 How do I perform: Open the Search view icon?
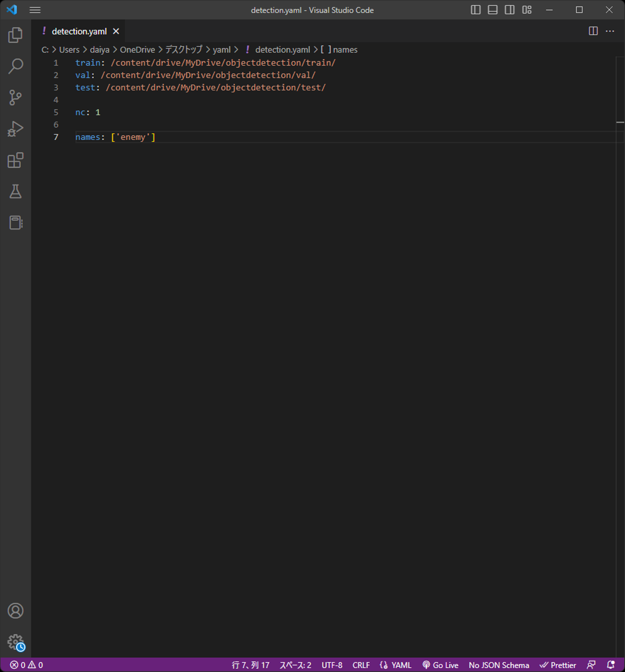coord(16,66)
